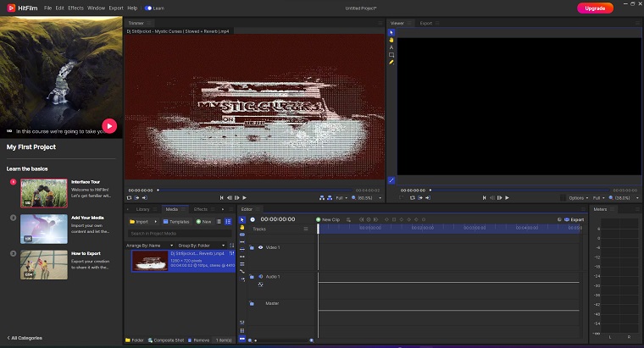Click the Upgrade button
644x348 pixels.
click(x=595, y=8)
